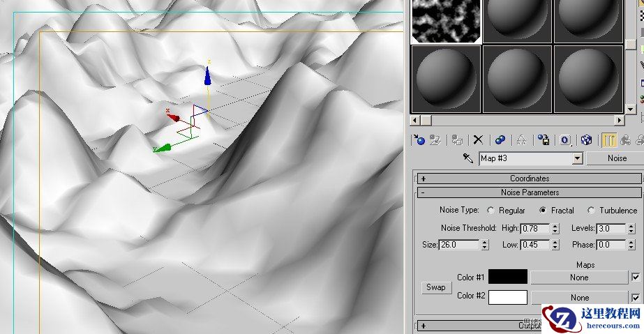
Task: Select the Regular noise type
Action: 491,210
